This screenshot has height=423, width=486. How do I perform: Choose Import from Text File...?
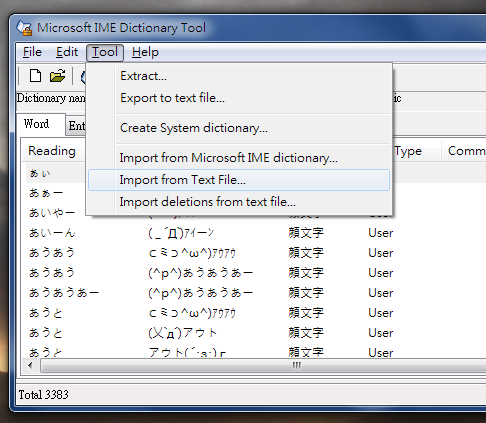click(239, 180)
